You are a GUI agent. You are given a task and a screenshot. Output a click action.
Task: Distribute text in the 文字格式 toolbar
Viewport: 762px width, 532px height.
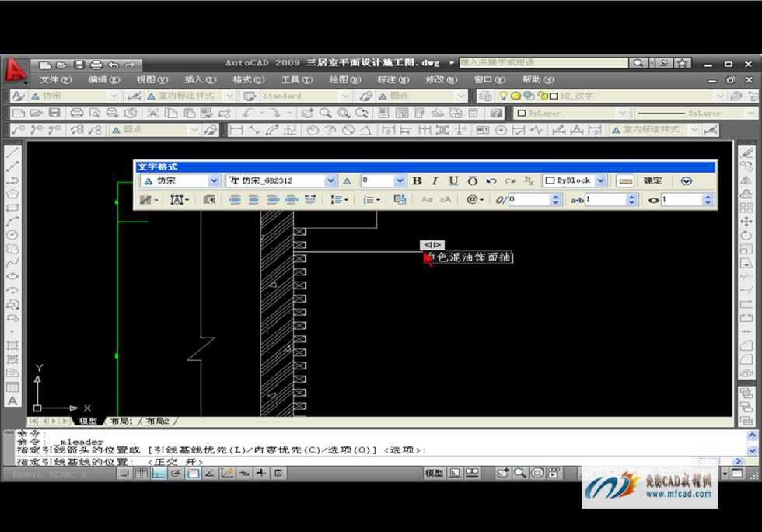[310, 200]
